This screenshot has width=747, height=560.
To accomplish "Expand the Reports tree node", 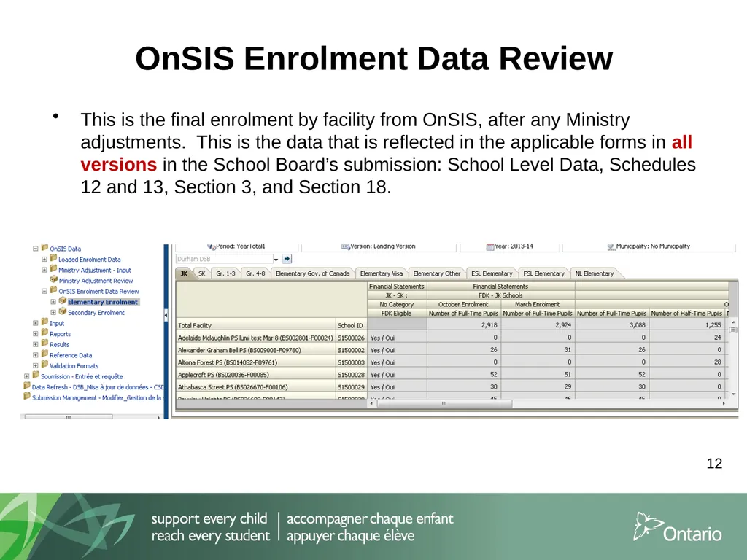I will tap(35, 334).
